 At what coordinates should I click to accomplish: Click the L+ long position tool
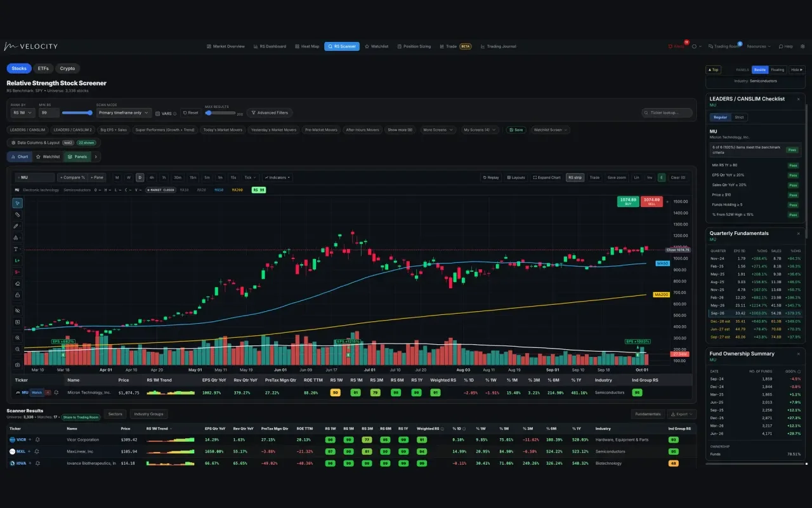[x=17, y=260]
